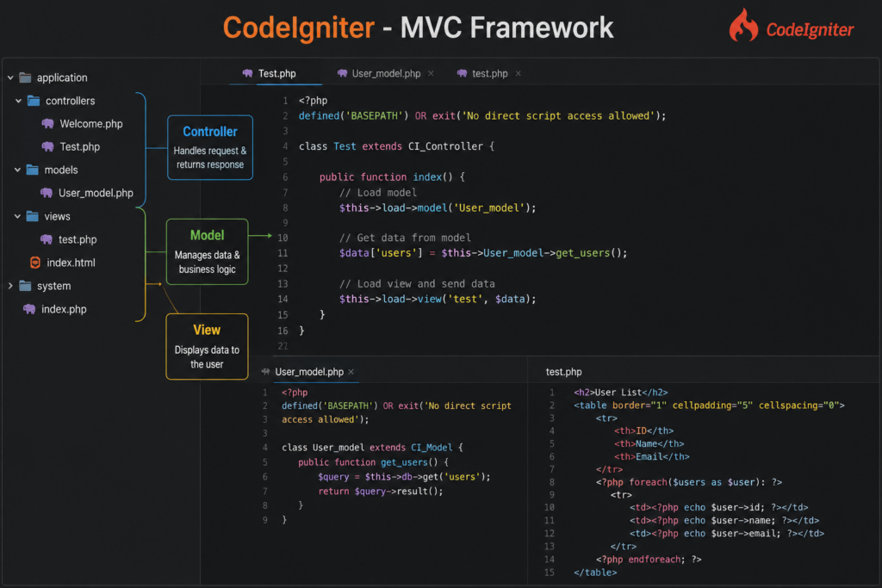Switch to the Test.php editor tab

coord(276,74)
